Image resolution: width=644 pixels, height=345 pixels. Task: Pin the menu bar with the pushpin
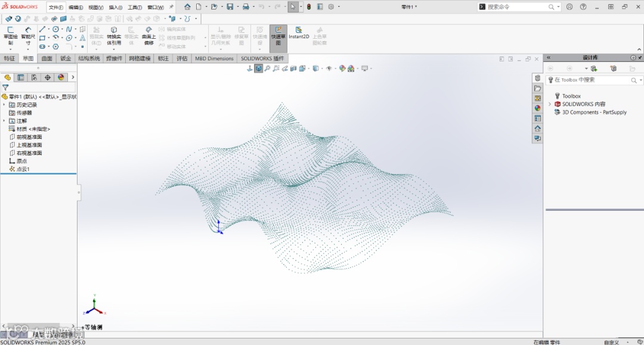(172, 7)
